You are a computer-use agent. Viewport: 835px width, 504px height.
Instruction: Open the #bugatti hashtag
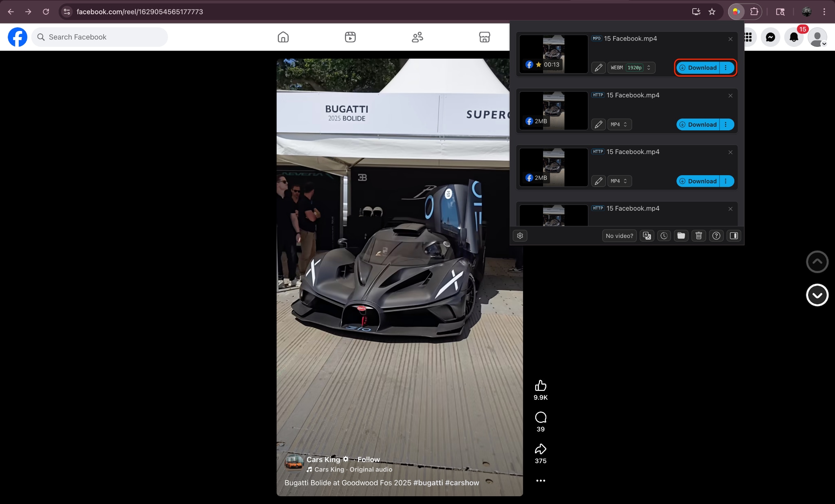[x=428, y=483]
